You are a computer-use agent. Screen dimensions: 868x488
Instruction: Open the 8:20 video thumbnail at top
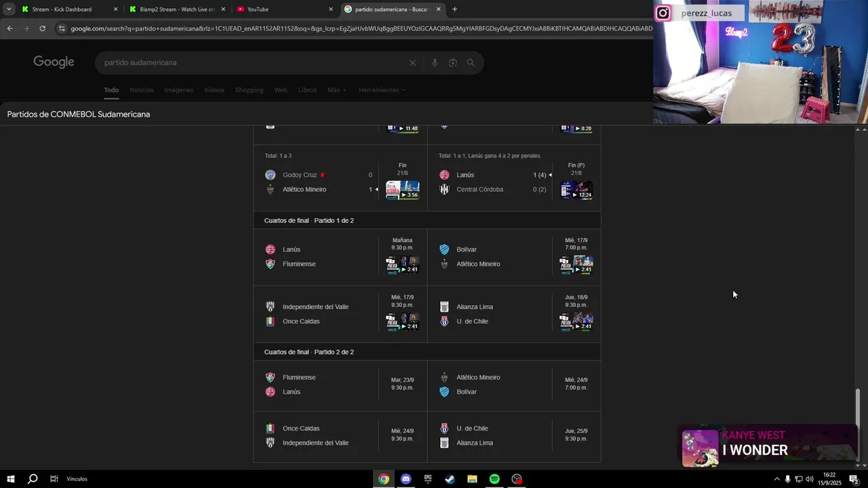(576, 128)
